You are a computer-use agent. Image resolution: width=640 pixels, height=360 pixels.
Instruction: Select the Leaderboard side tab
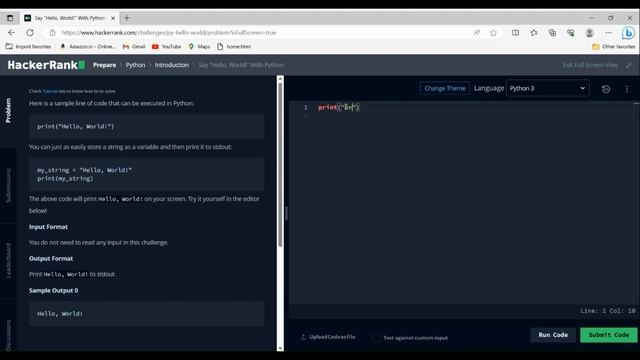[x=8, y=261]
